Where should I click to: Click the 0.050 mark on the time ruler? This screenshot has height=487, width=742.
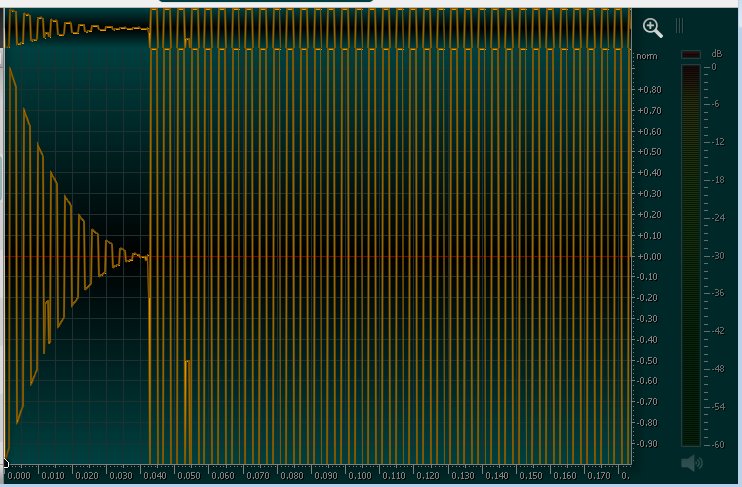[x=188, y=475]
